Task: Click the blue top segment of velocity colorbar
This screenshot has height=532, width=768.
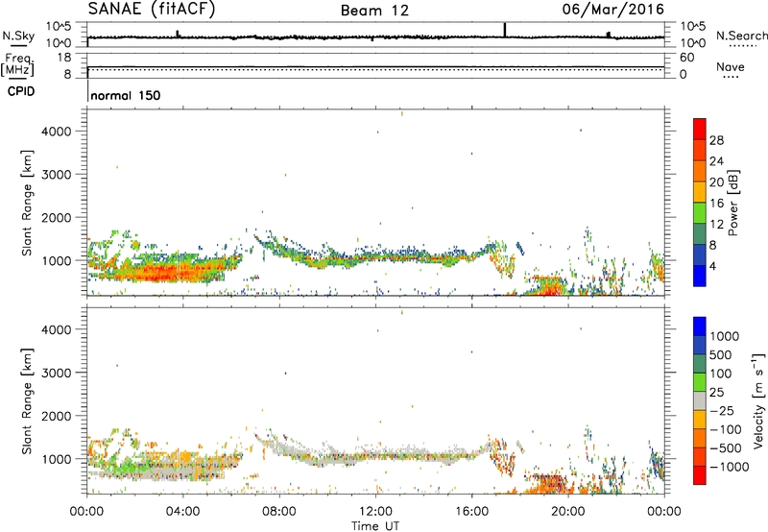Action: [700, 326]
